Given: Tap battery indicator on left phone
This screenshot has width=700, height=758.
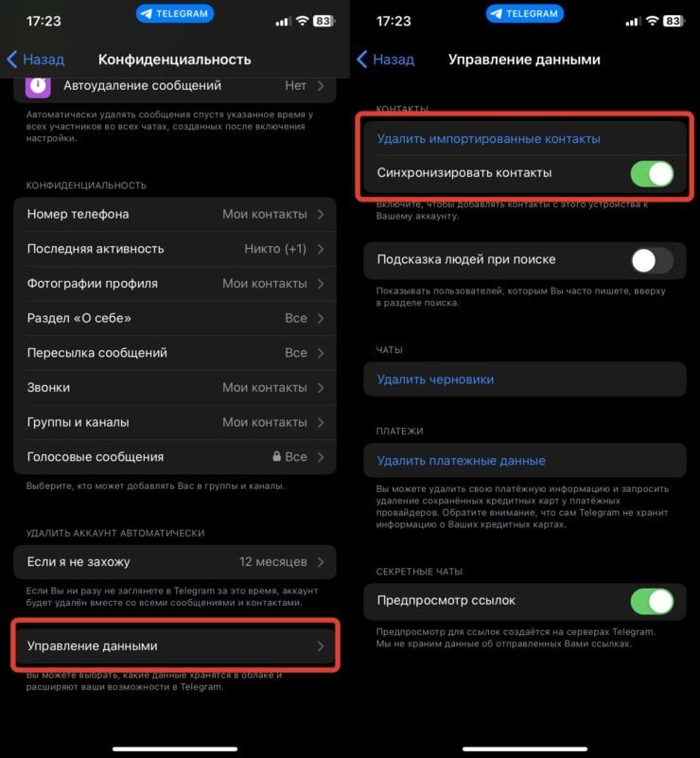Looking at the screenshot, I should coord(324,21).
